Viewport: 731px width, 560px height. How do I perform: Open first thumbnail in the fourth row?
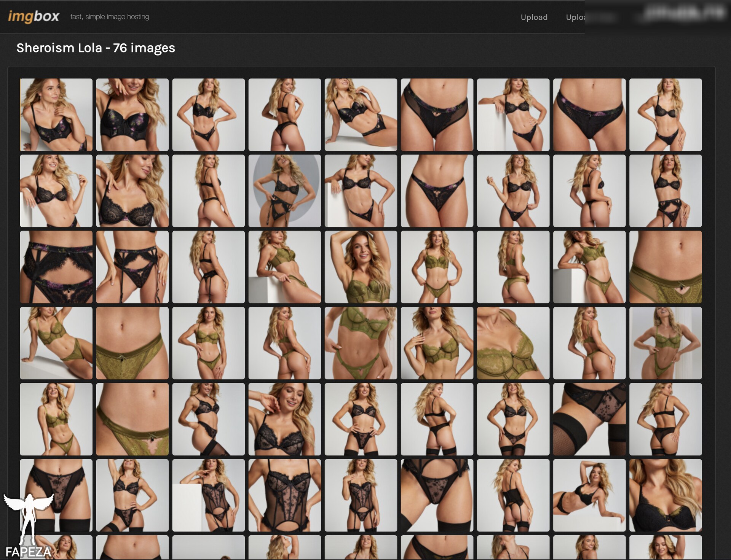56,343
